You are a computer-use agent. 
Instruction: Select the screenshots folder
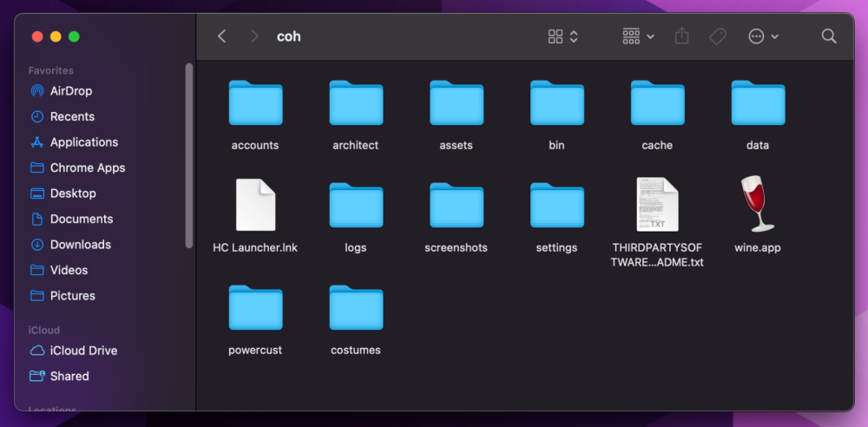click(x=456, y=206)
